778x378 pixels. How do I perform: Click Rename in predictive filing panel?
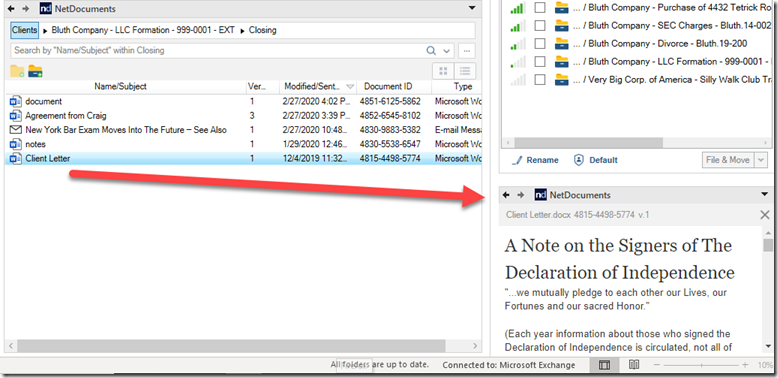coord(535,160)
